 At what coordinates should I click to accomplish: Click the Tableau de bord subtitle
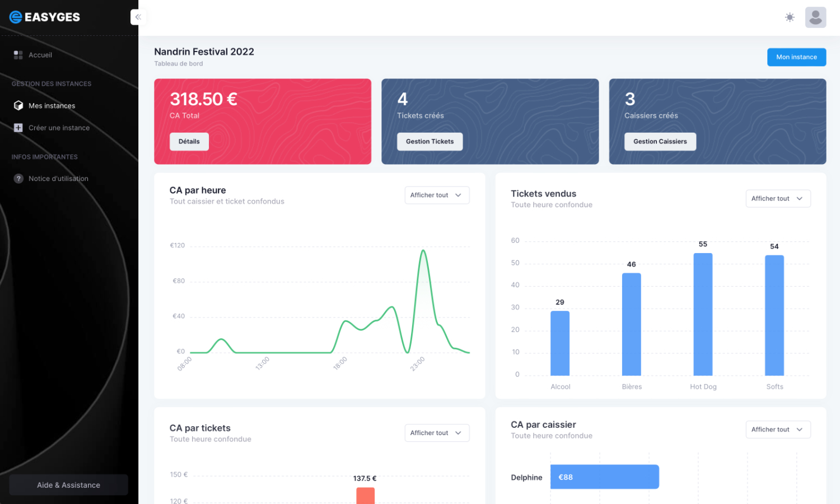(x=179, y=64)
